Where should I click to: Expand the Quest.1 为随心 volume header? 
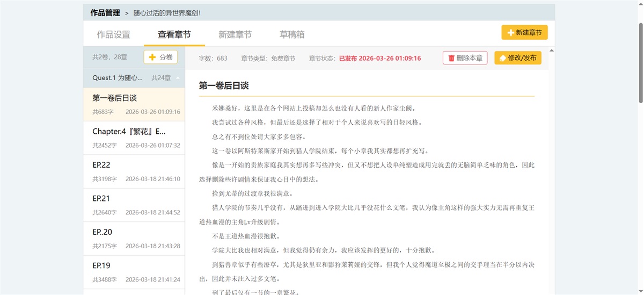pos(118,78)
